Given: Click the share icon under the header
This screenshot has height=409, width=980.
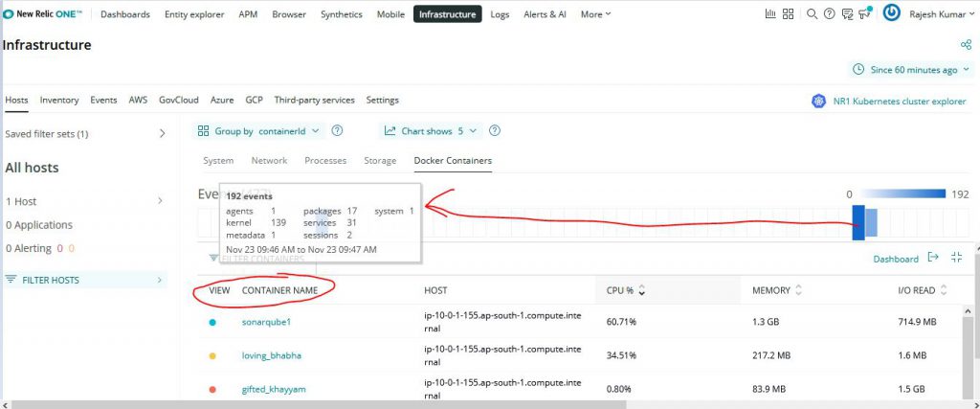Looking at the screenshot, I should [x=966, y=45].
